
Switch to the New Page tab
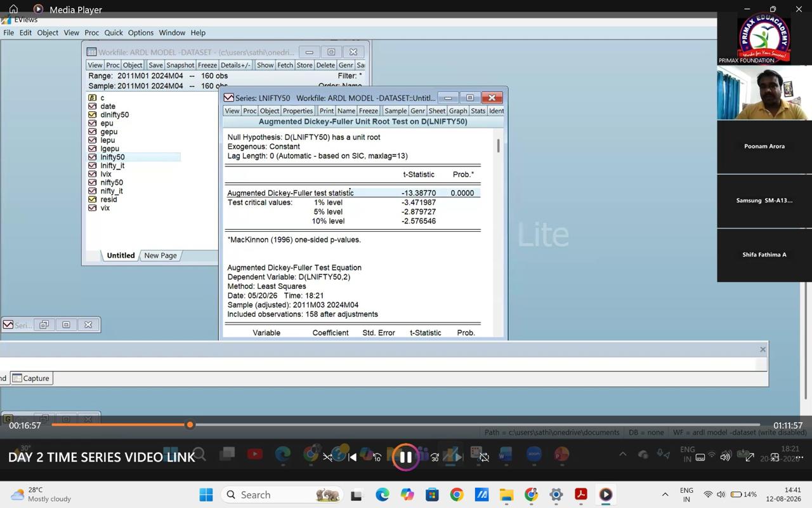pyautogui.click(x=160, y=255)
